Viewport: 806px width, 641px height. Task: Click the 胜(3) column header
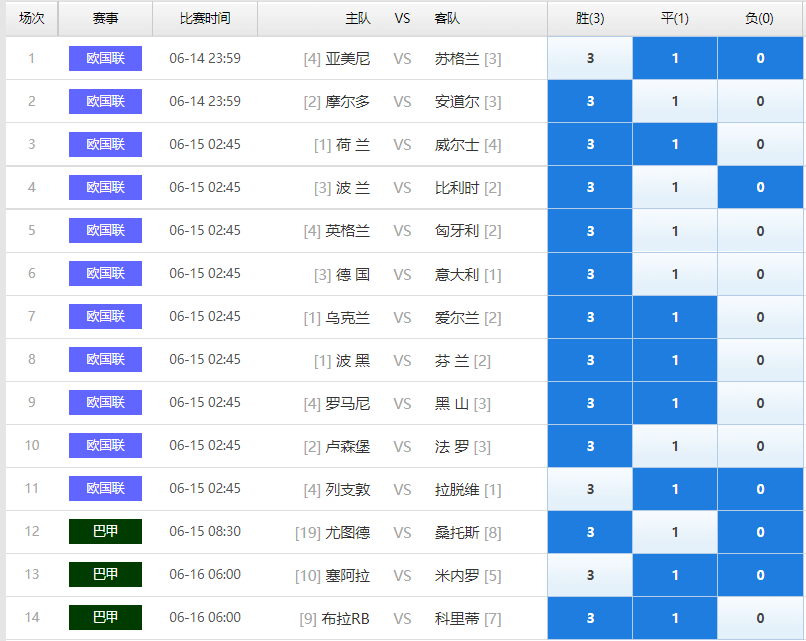click(590, 19)
